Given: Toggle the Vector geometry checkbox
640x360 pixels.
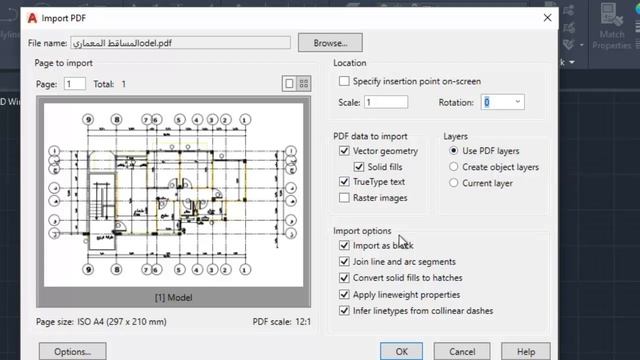Looking at the screenshot, I should (344, 151).
